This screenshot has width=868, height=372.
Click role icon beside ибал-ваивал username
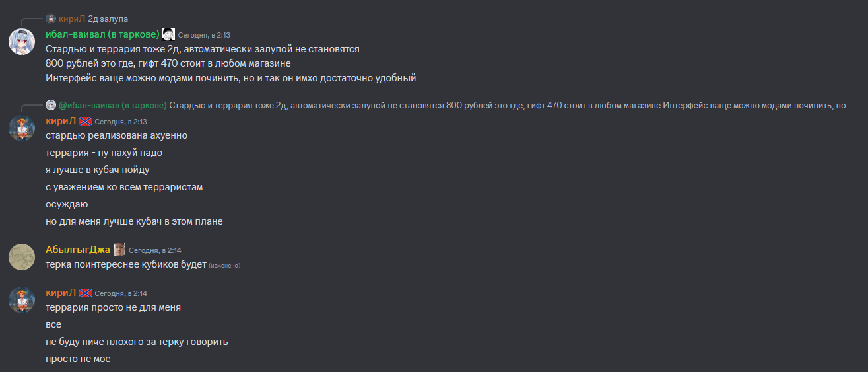coord(168,34)
